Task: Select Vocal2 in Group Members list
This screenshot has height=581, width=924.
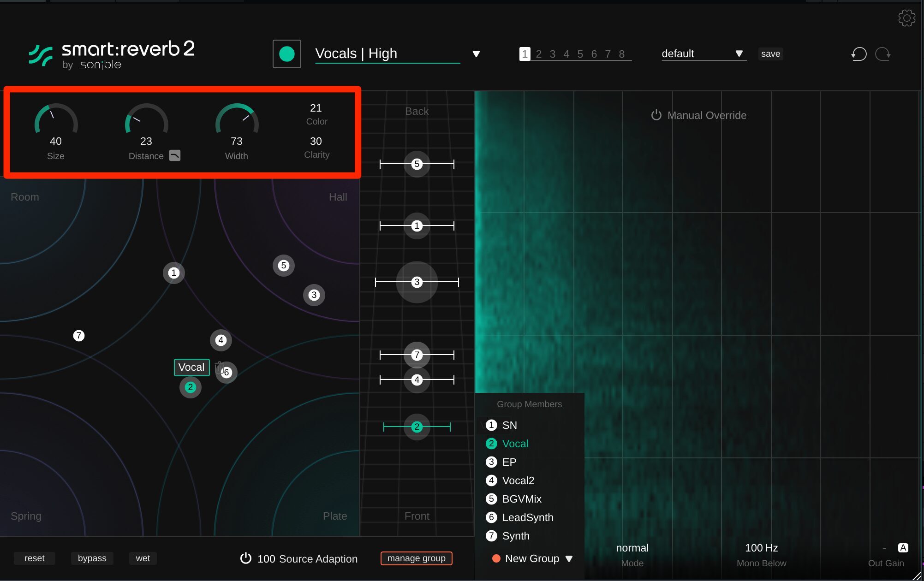Action: coord(510,480)
